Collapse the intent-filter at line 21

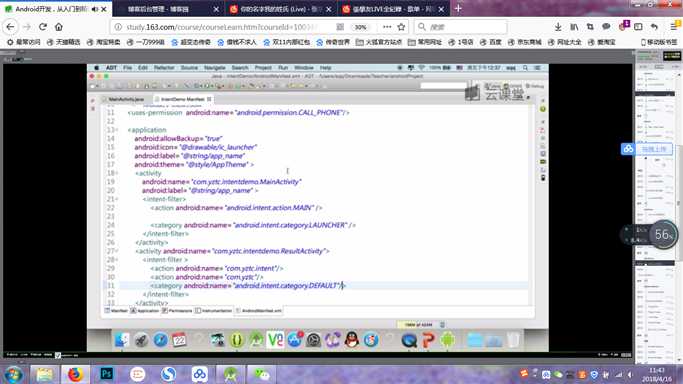(117, 199)
